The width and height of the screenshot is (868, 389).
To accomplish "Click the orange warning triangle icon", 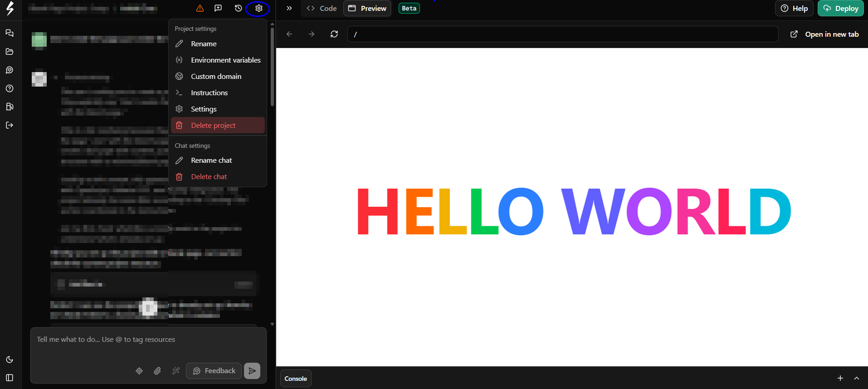I will point(200,8).
